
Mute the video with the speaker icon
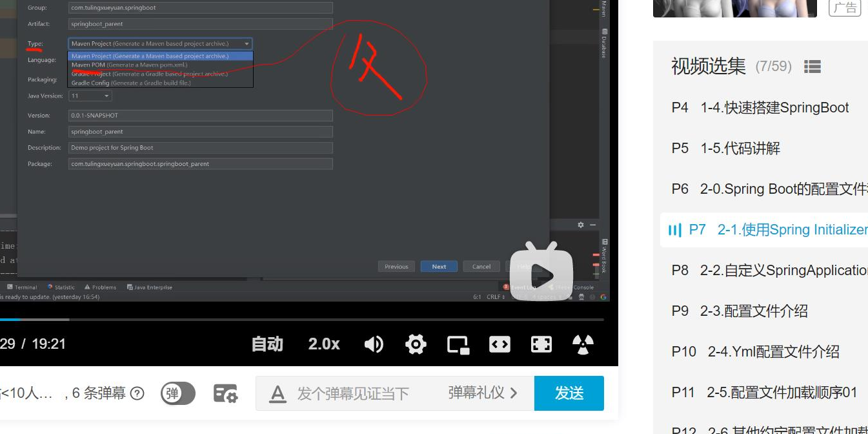pos(374,344)
